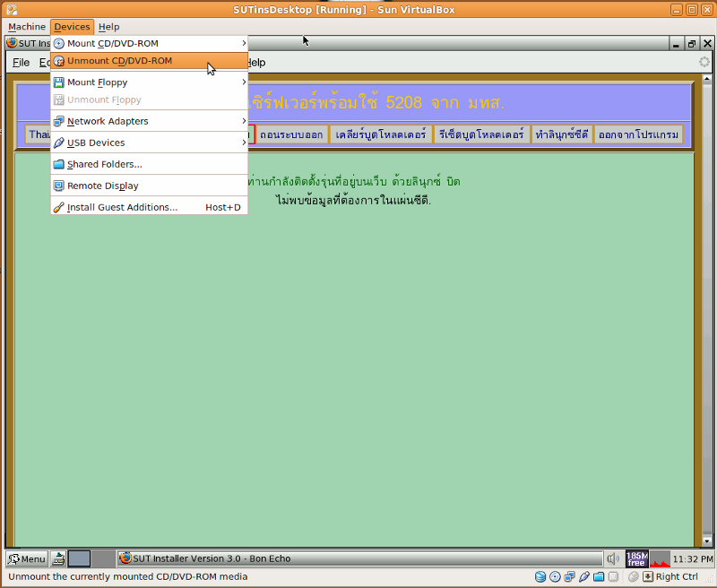
Task: Click the ทำลินุกซ์ซีดี button
Action: [x=562, y=134]
